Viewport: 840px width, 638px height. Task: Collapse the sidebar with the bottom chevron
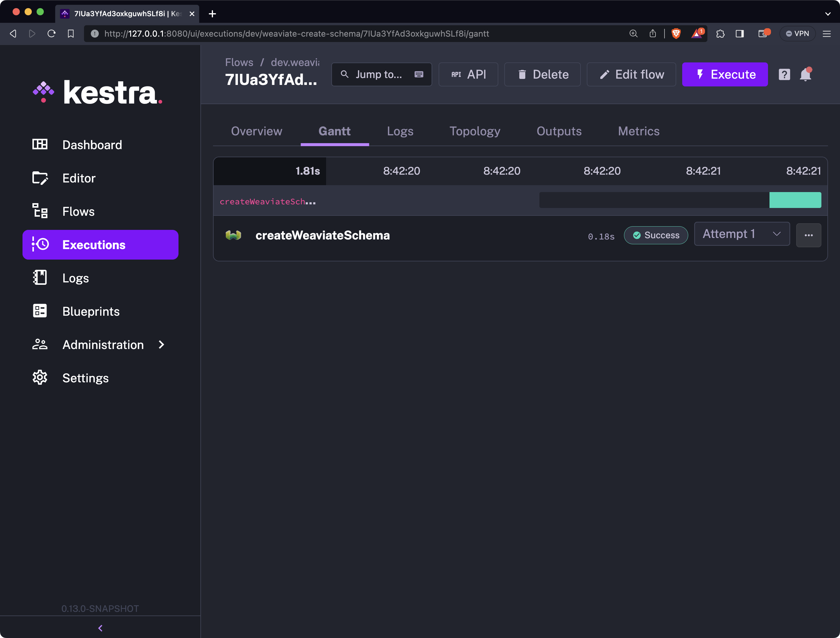tap(100, 628)
